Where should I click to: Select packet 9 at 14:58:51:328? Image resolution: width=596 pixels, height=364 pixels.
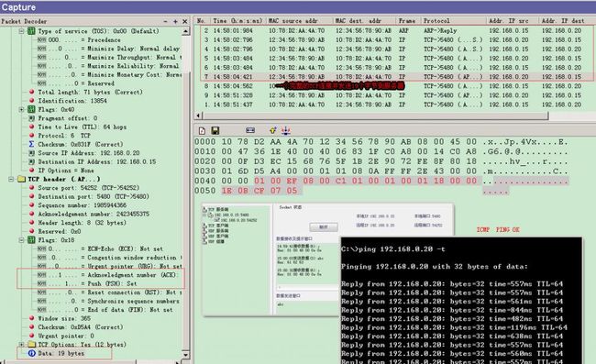[x=395, y=95]
